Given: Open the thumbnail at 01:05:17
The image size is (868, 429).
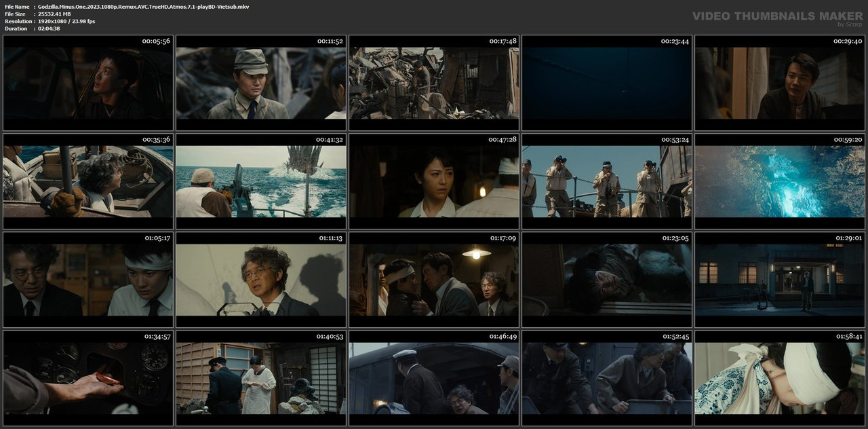Looking at the screenshot, I should coord(88,280).
